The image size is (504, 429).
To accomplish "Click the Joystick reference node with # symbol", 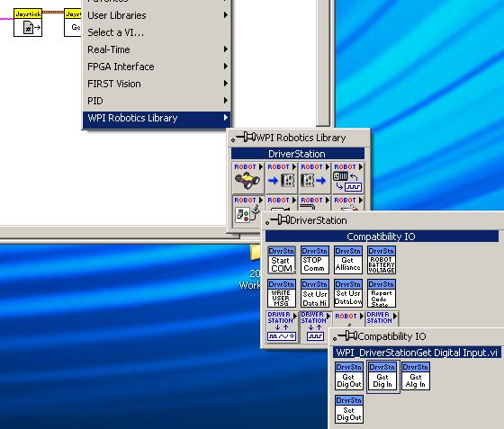I will tap(28, 22).
